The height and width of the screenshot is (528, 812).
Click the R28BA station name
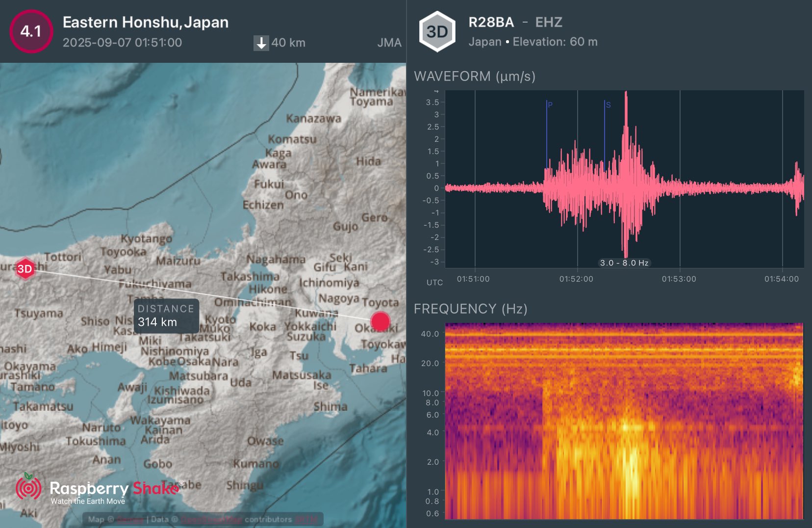click(491, 22)
